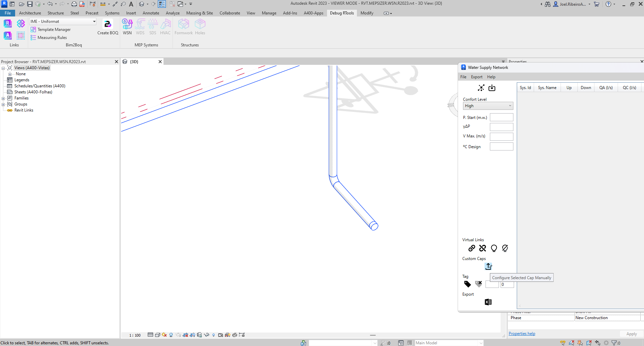
Task: Click the 1 : 100 view scale
Action: pyautogui.click(x=135, y=335)
